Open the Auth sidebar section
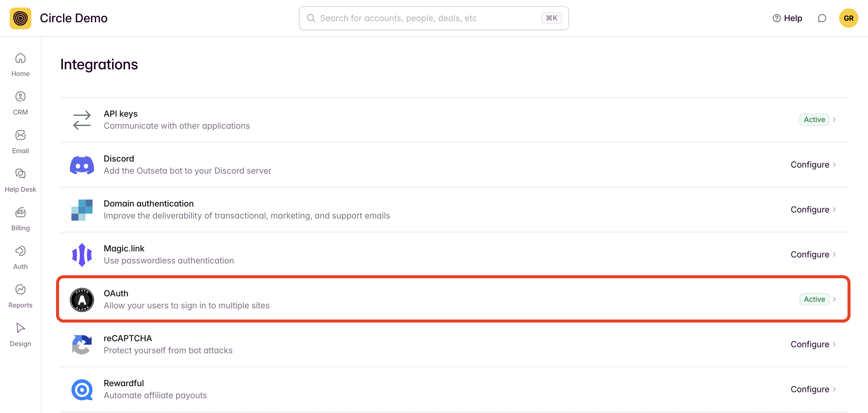 coord(20,257)
